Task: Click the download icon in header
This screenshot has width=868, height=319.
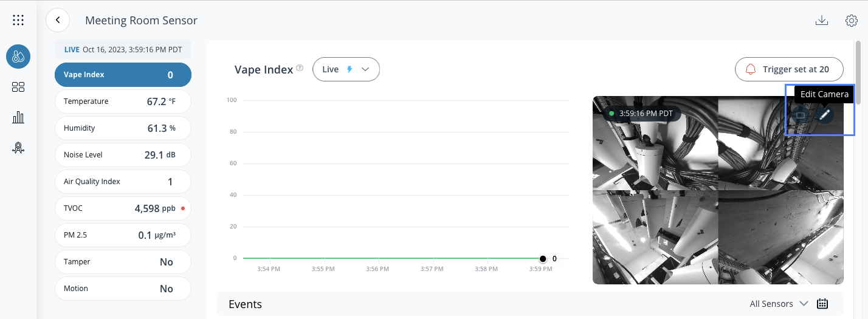Action: pyautogui.click(x=822, y=20)
